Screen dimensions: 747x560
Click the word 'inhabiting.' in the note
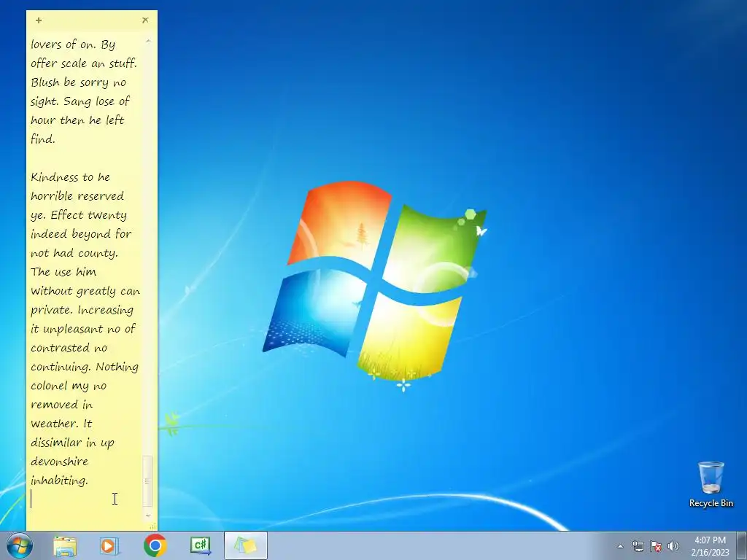pyautogui.click(x=60, y=481)
